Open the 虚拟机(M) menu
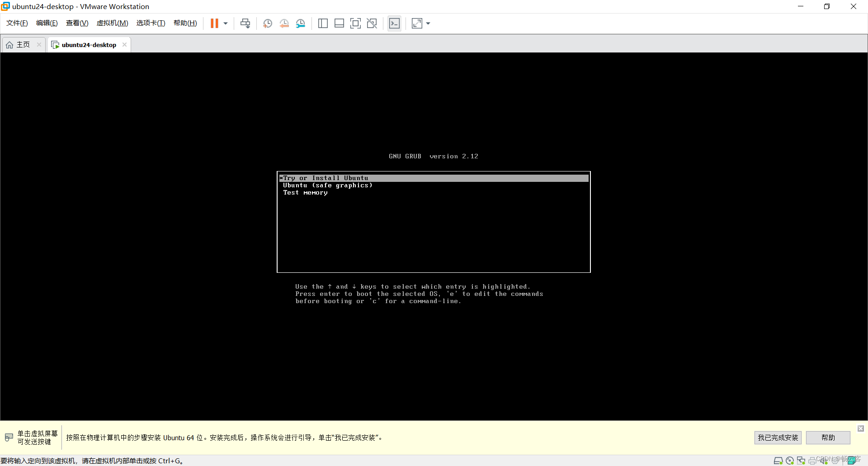Image resolution: width=868 pixels, height=466 pixels. click(112, 23)
